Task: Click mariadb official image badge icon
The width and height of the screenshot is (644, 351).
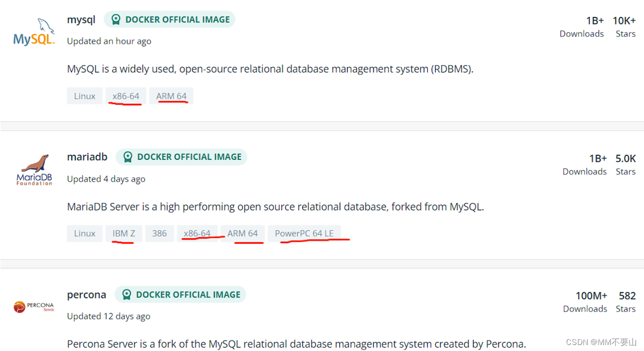Action: [x=128, y=157]
